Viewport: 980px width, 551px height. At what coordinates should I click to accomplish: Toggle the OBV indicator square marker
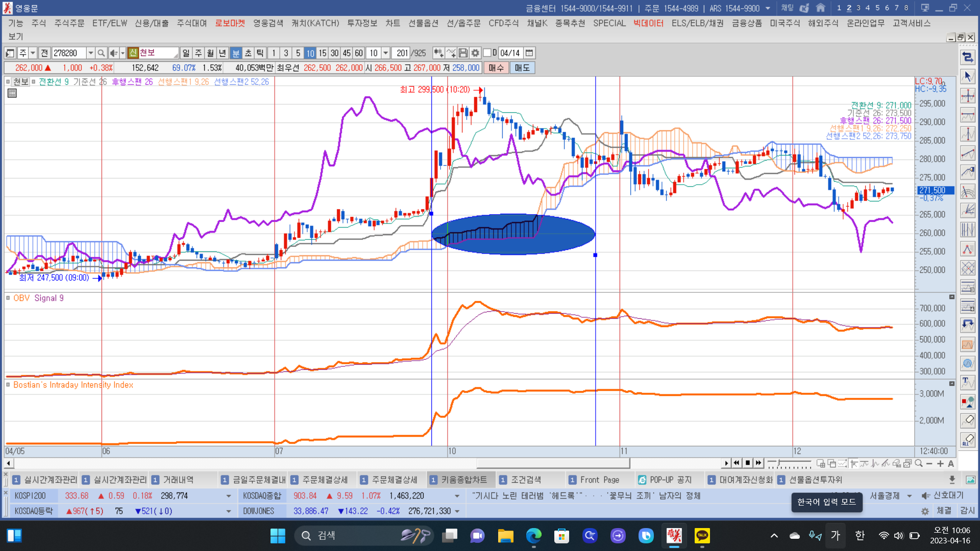click(8, 298)
